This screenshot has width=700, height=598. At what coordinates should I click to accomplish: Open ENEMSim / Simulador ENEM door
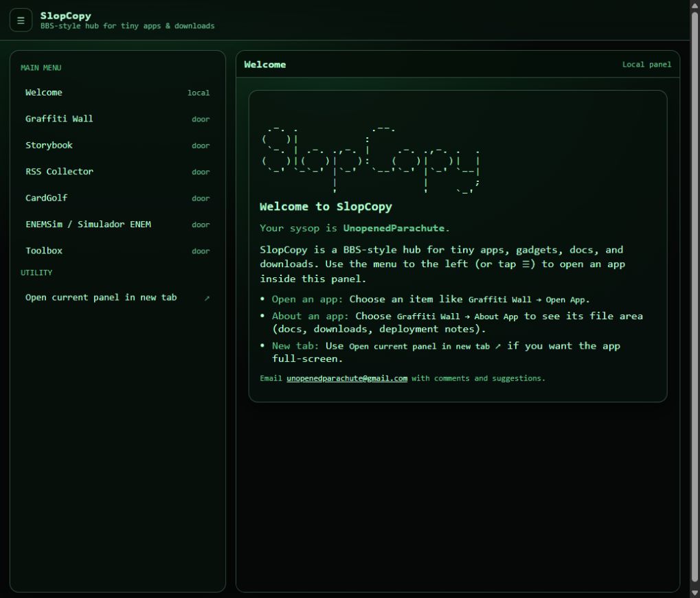pos(117,224)
